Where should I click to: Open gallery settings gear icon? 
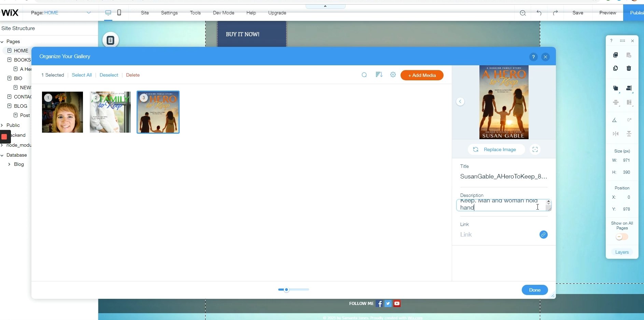coord(393,75)
